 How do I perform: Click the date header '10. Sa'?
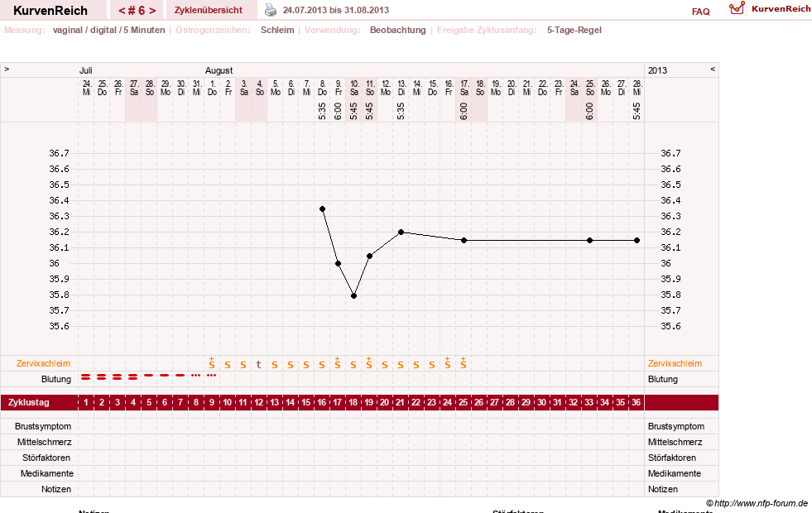click(354, 88)
